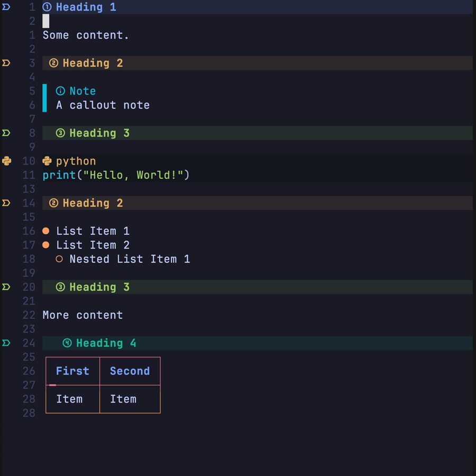Screen dimensions: 476x476
Task: Click the orange bullet beside List Item 2
Action: 45,245
